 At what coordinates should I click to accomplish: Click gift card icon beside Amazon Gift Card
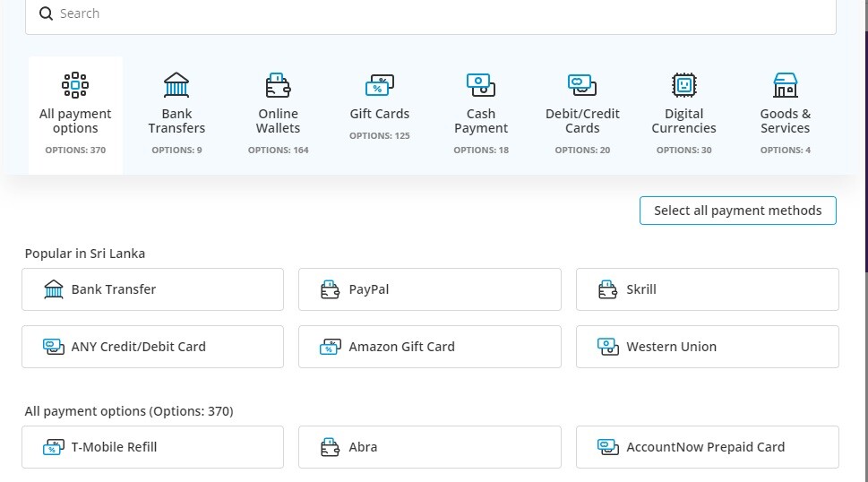point(331,347)
